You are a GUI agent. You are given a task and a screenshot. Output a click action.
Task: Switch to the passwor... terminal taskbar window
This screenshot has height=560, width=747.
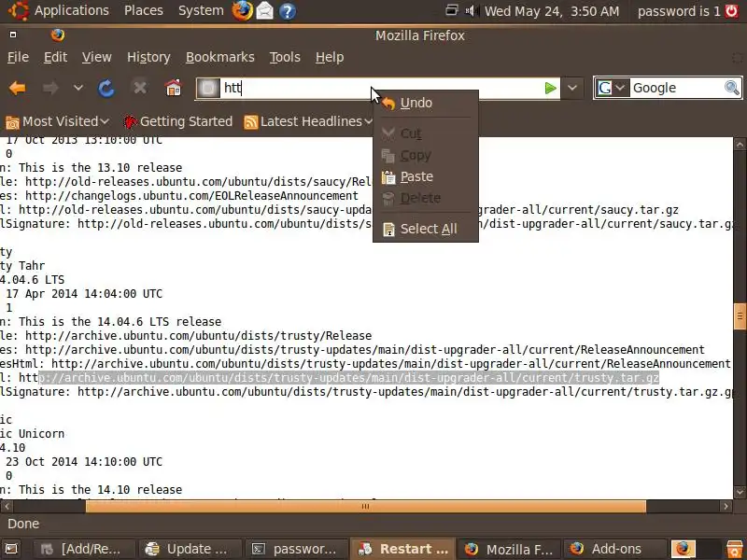tap(295, 549)
